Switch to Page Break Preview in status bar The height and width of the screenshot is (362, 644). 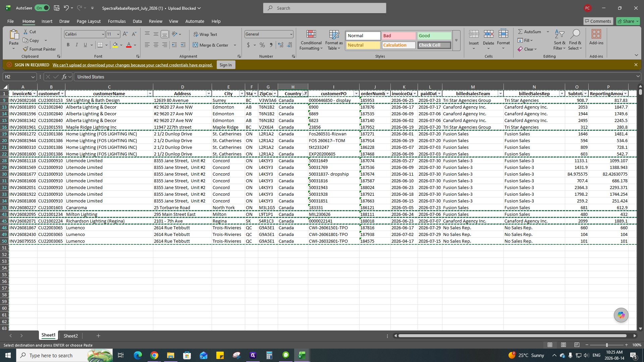[x=577, y=345]
